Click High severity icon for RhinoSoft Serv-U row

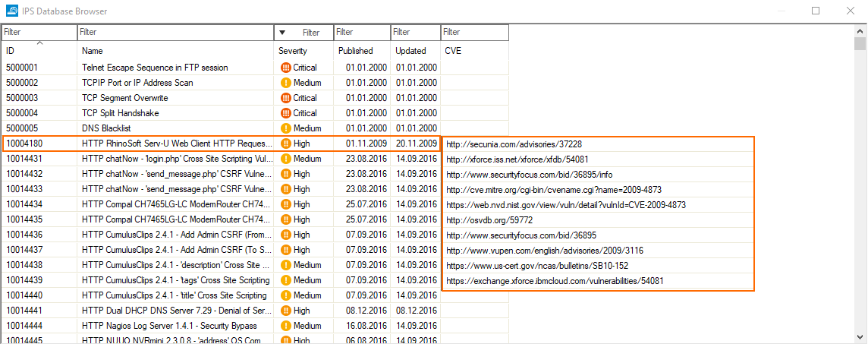tap(286, 144)
